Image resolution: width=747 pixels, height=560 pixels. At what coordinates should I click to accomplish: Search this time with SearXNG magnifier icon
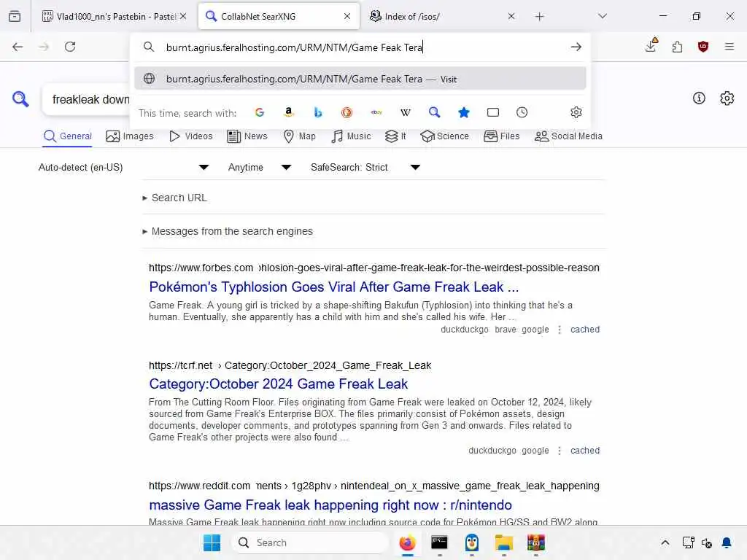[x=435, y=112]
